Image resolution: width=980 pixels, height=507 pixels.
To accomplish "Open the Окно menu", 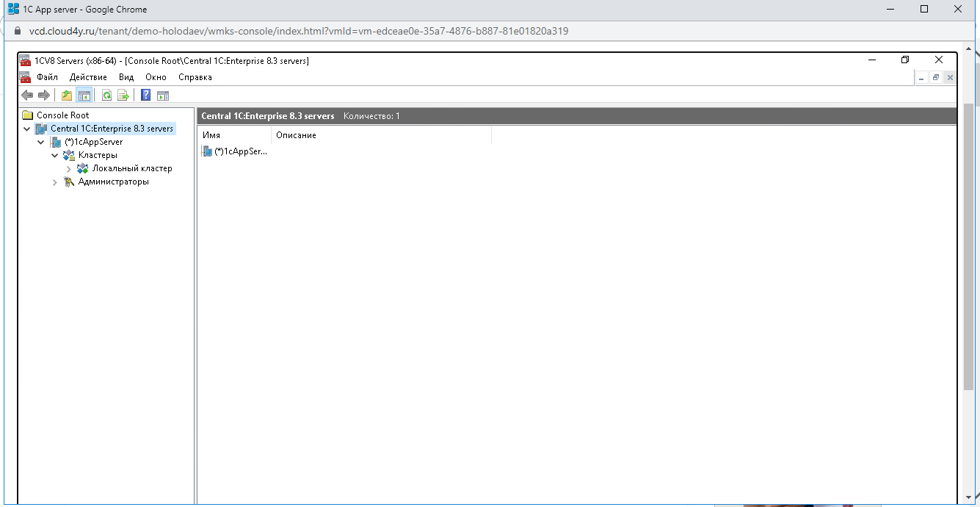I will [x=156, y=76].
